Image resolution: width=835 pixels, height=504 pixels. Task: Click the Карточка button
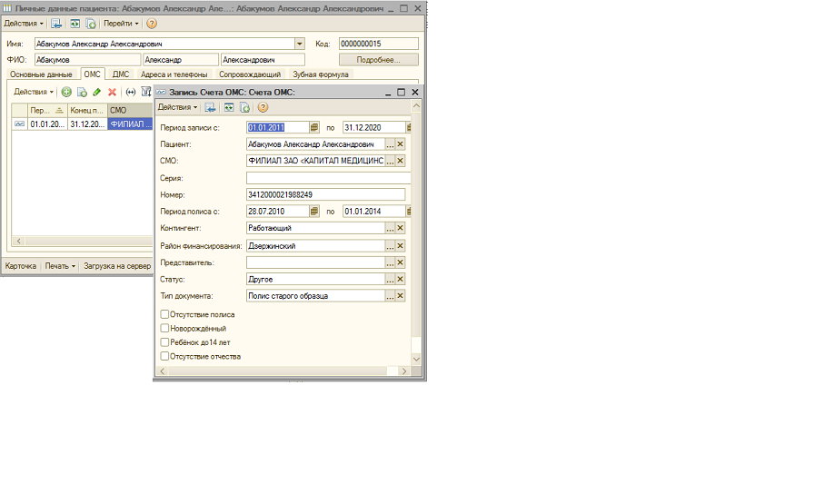click(21, 266)
